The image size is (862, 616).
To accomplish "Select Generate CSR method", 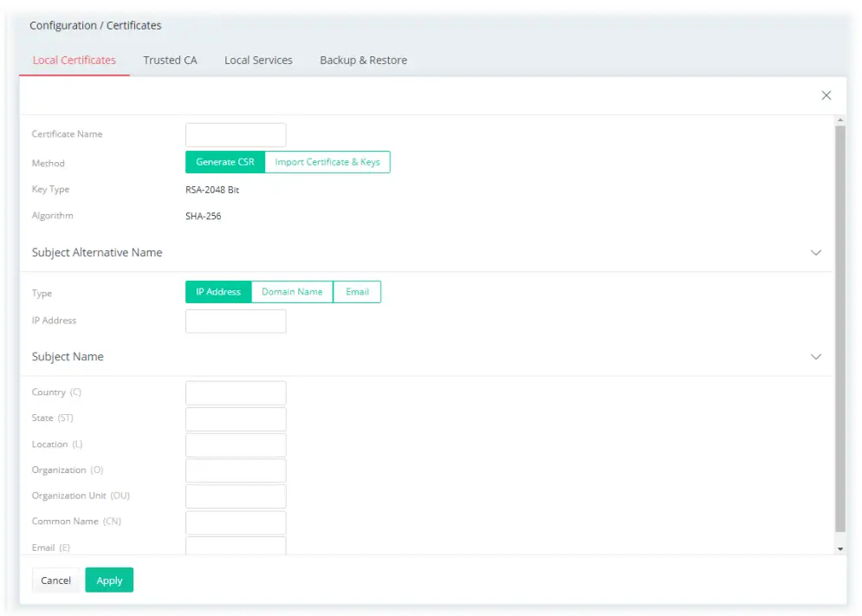I will 224,162.
